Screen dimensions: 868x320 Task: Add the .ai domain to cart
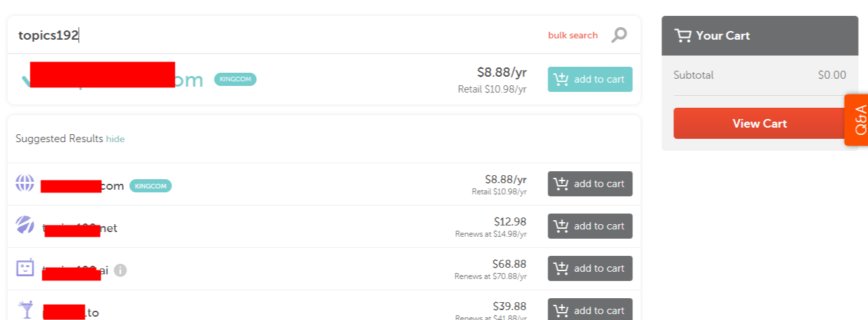point(590,268)
